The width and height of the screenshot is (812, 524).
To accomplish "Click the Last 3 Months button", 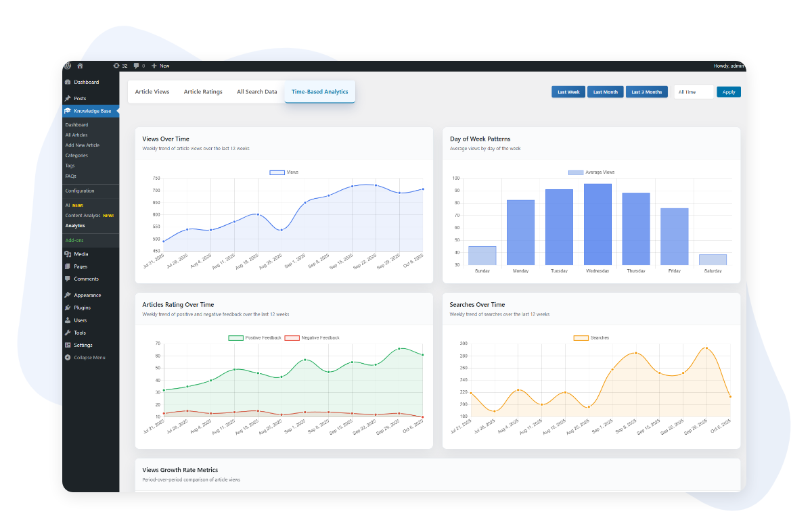I will [646, 92].
